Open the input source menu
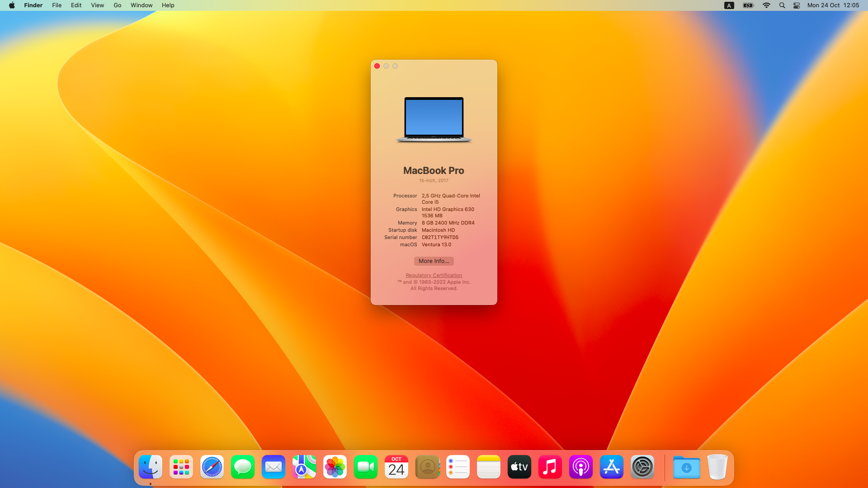 coord(729,5)
